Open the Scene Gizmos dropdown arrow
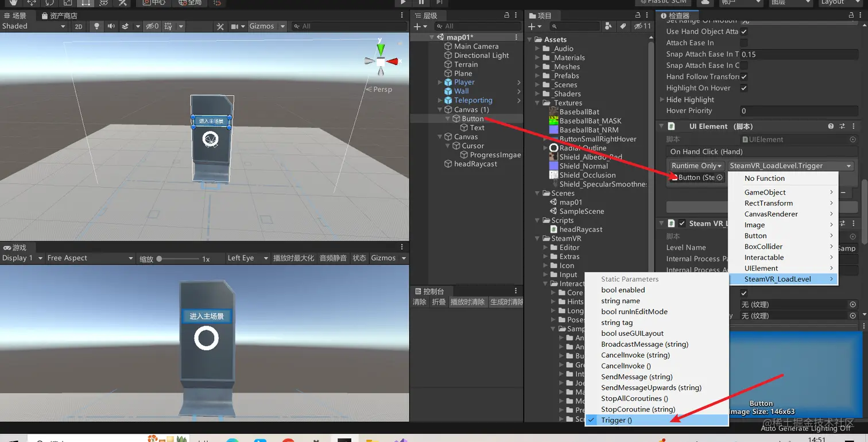 281,26
